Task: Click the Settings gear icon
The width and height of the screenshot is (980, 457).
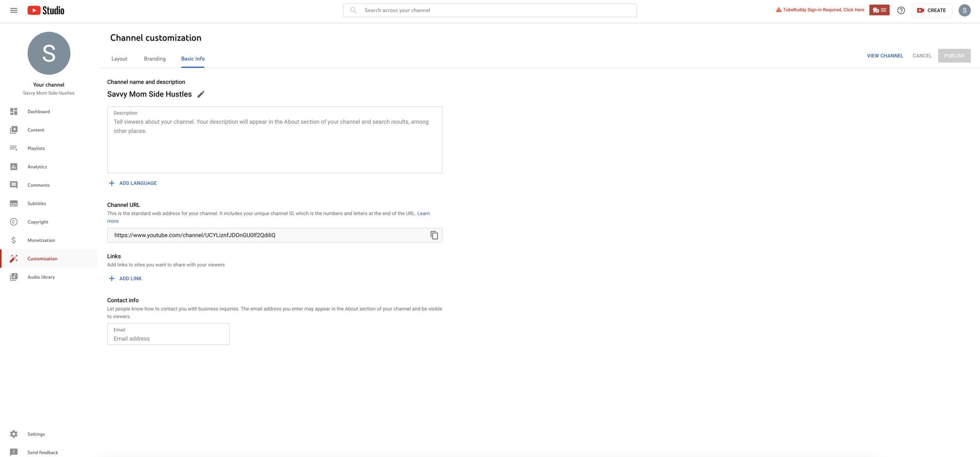Action: pos(14,434)
